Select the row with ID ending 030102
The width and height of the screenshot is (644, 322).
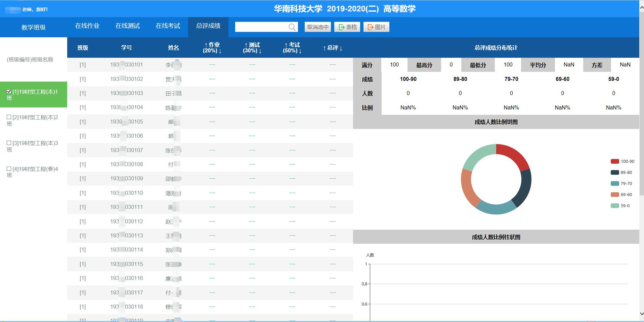(210, 79)
